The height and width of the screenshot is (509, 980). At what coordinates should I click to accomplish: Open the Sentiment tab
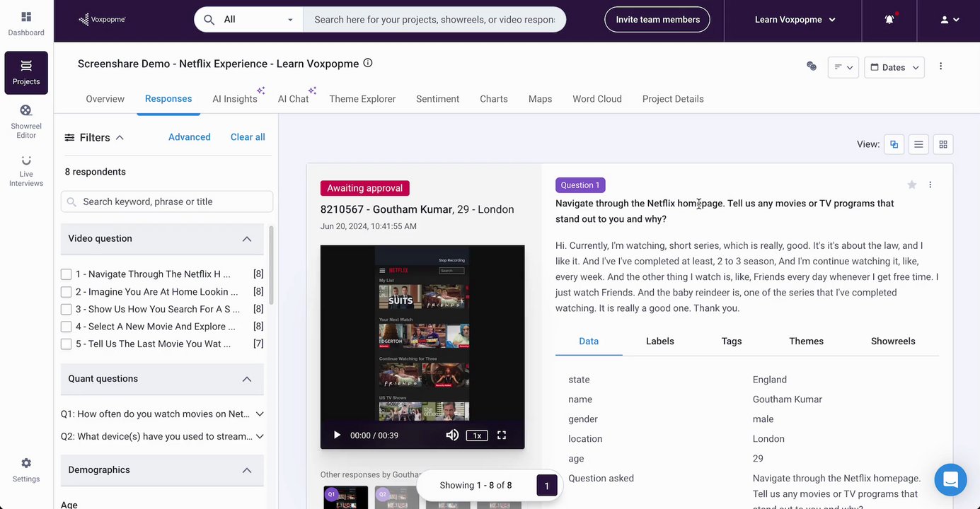[437, 99]
